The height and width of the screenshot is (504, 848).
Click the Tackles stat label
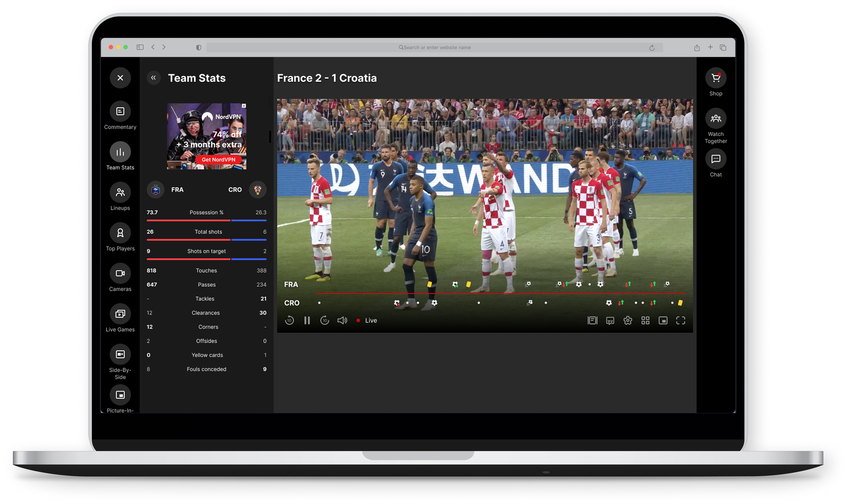[x=205, y=299]
